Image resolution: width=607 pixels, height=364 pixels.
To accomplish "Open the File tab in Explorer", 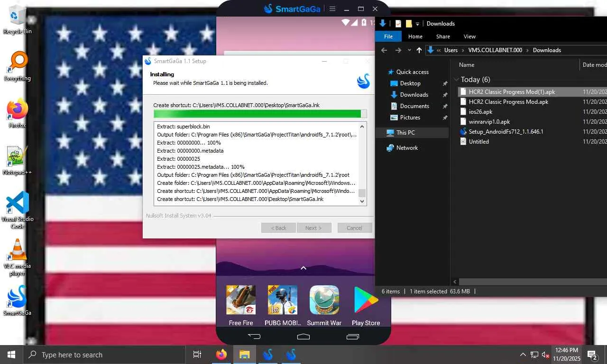I will 388,36.
